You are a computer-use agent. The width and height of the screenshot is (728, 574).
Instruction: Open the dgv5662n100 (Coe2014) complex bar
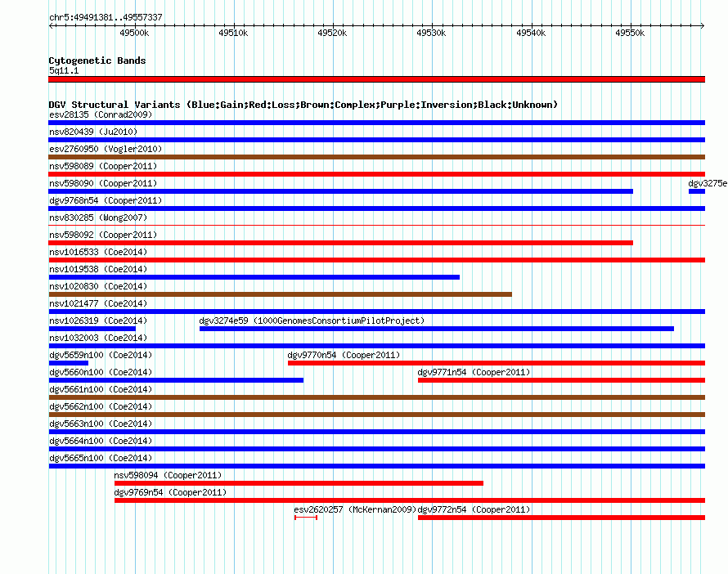[x=376, y=415]
